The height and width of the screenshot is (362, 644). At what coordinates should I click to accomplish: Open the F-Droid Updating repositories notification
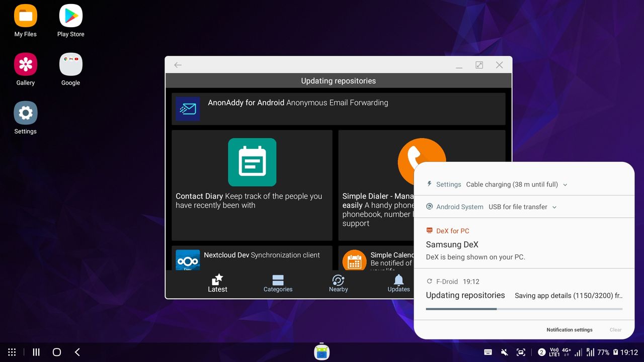pos(524,294)
